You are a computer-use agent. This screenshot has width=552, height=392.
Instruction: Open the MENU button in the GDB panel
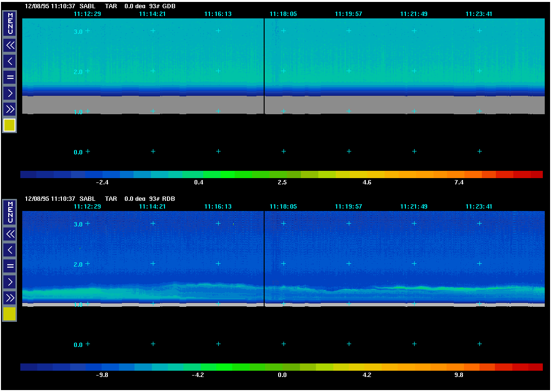(10, 24)
